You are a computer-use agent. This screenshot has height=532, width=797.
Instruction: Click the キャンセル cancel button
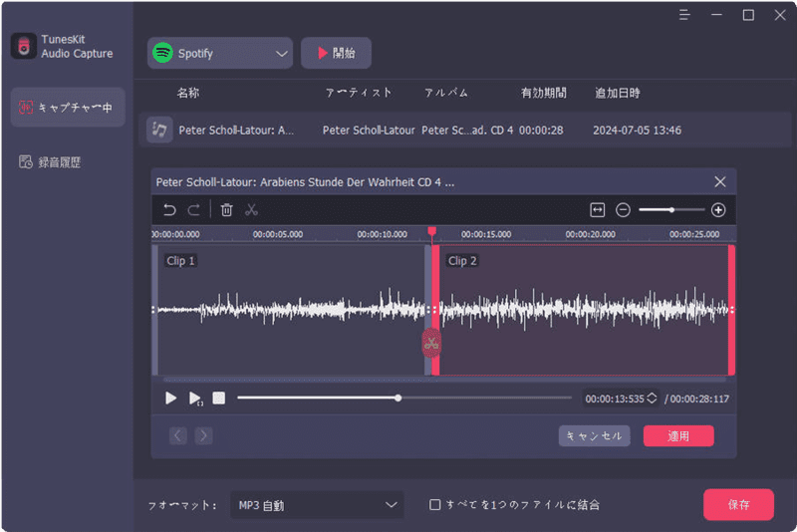[x=594, y=436]
